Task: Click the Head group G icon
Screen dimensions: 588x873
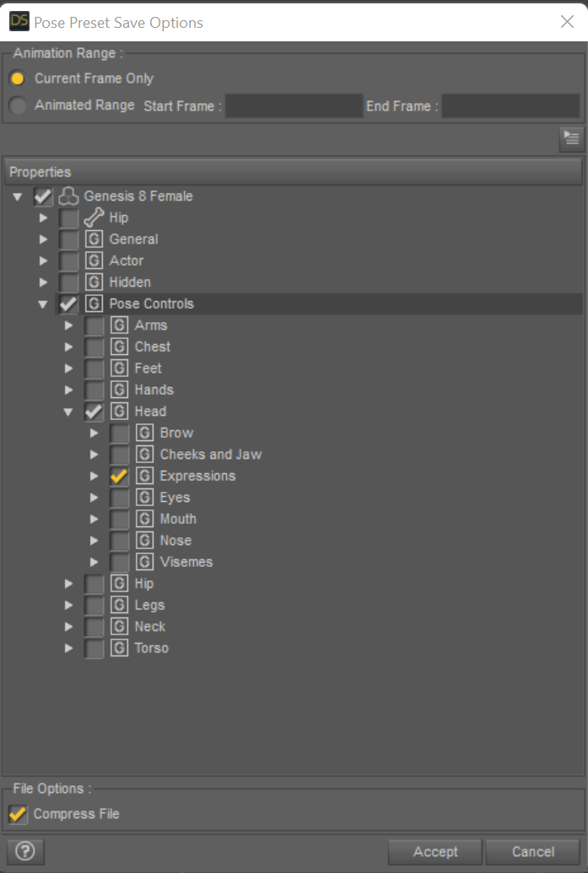Action: 119,412
